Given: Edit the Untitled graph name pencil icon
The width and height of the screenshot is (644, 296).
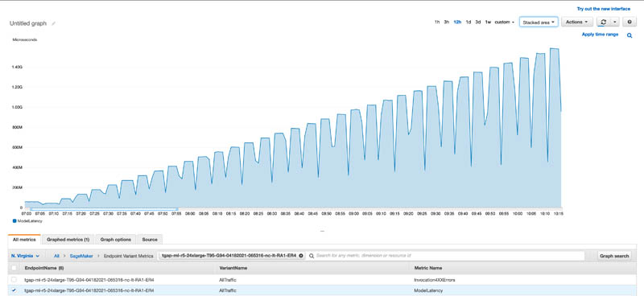Looking at the screenshot, I should (x=53, y=24).
